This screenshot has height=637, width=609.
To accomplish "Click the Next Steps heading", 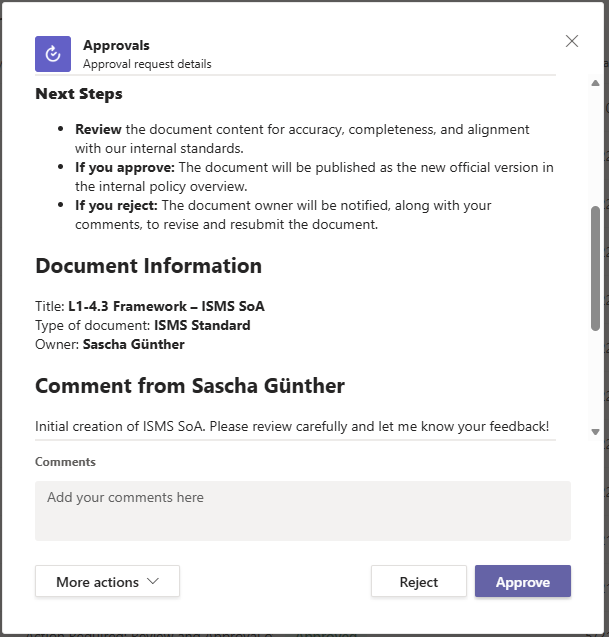I will tap(79, 94).
